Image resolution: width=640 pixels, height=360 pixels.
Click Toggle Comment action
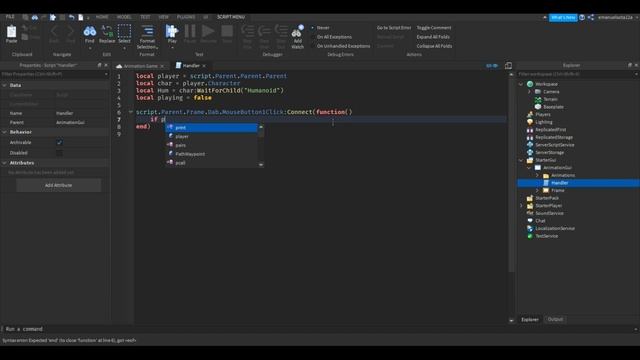tap(434, 28)
